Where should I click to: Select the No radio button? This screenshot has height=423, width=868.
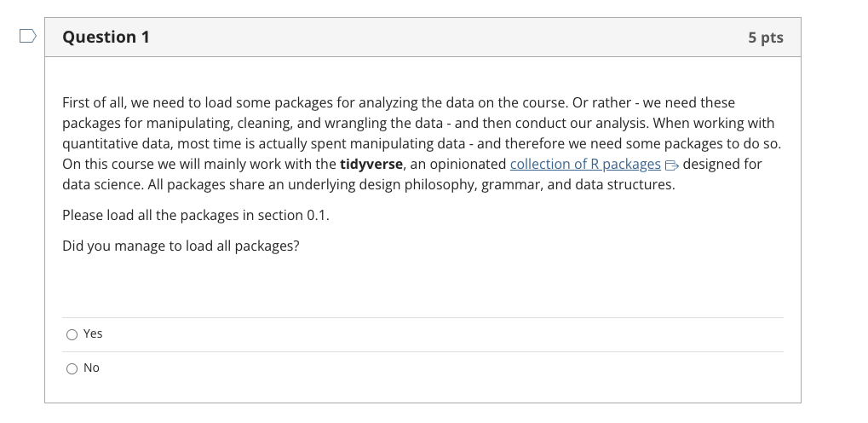pos(72,368)
